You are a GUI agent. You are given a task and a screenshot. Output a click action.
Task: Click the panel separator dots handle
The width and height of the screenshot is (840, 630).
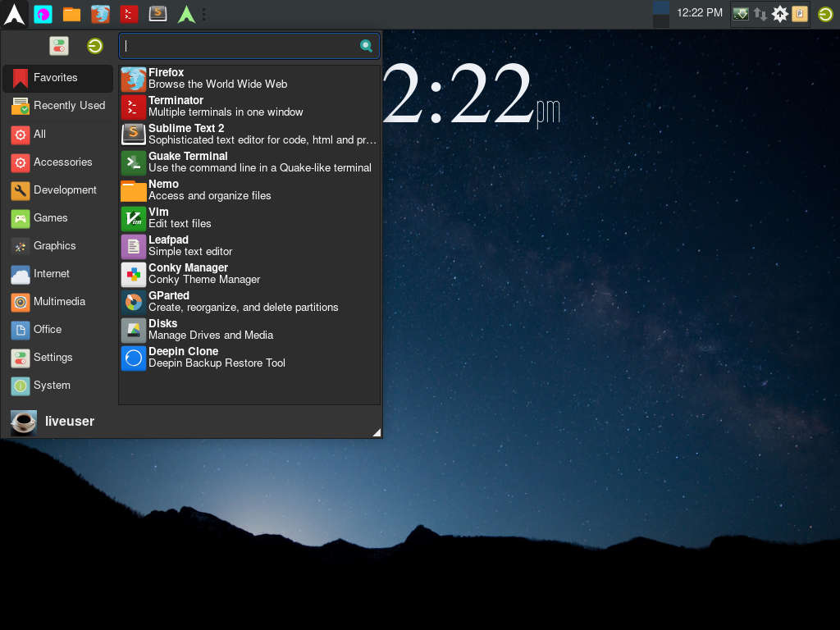click(x=203, y=14)
